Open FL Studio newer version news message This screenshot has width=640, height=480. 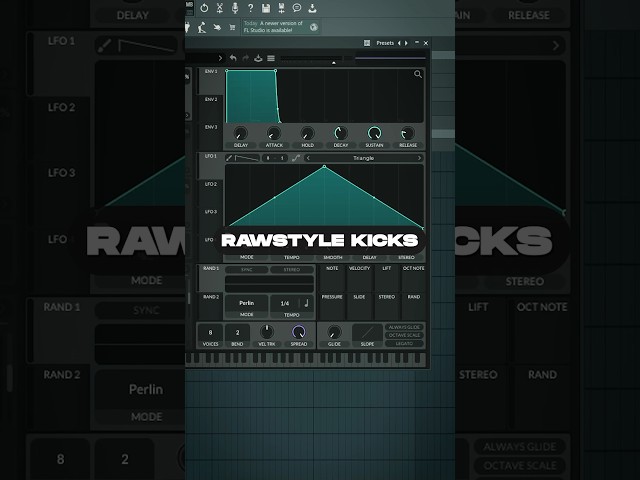click(274, 27)
